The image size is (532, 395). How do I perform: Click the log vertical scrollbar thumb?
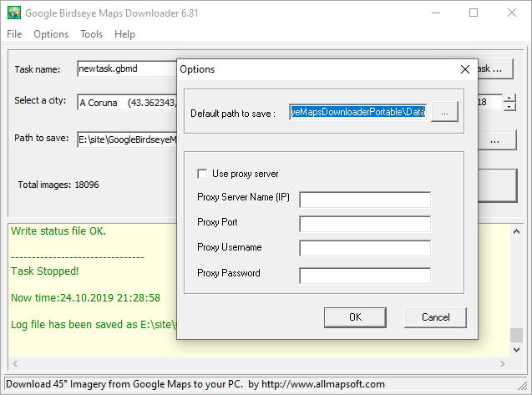click(x=516, y=336)
